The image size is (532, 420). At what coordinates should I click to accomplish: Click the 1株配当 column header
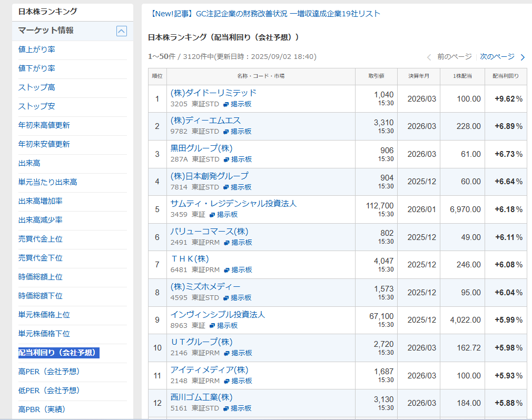462,76
